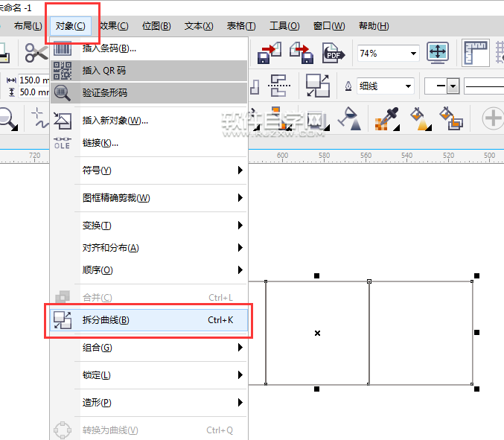Image resolution: width=504 pixels, height=440 pixels.
Task: Click the top-right selection handle
Action: tap(476, 275)
